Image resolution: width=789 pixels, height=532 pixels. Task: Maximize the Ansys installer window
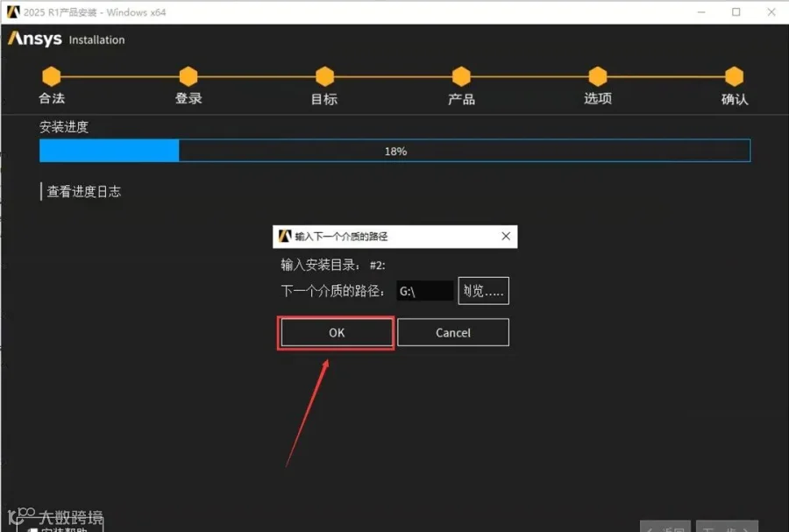click(736, 12)
